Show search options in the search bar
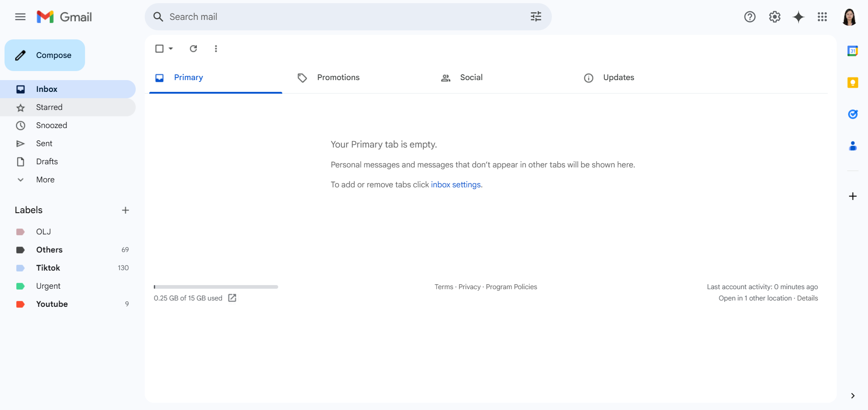The height and width of the screenshot is (410, 868). 536,17
